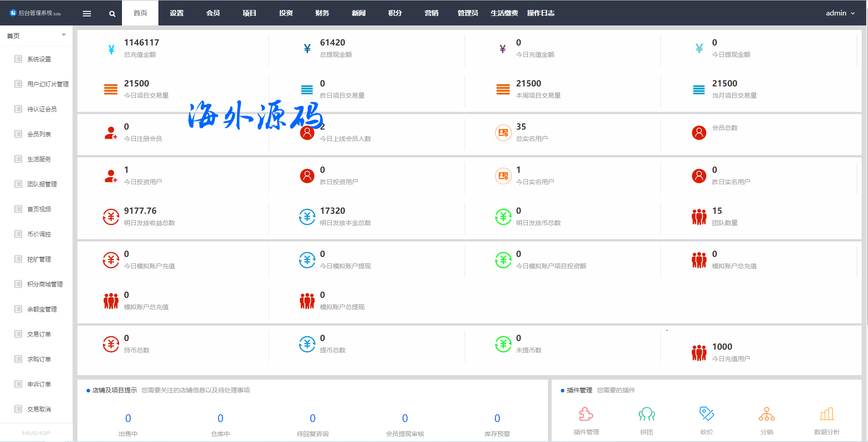
Task: Click the 总充值金额 yen icon
Action: [x=111, y=49]
